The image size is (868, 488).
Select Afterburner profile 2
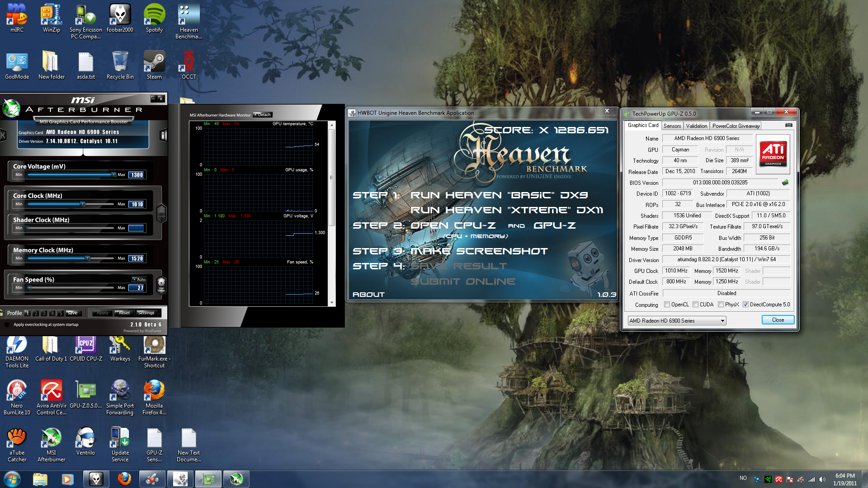pyautogui.click(x=36, y=313)
